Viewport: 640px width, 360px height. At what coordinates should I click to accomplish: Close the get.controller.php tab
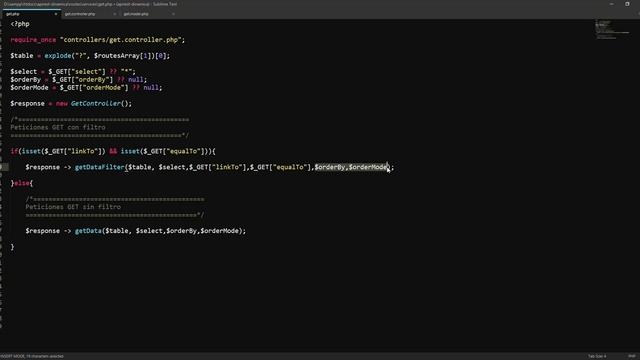tap(114, 14)
